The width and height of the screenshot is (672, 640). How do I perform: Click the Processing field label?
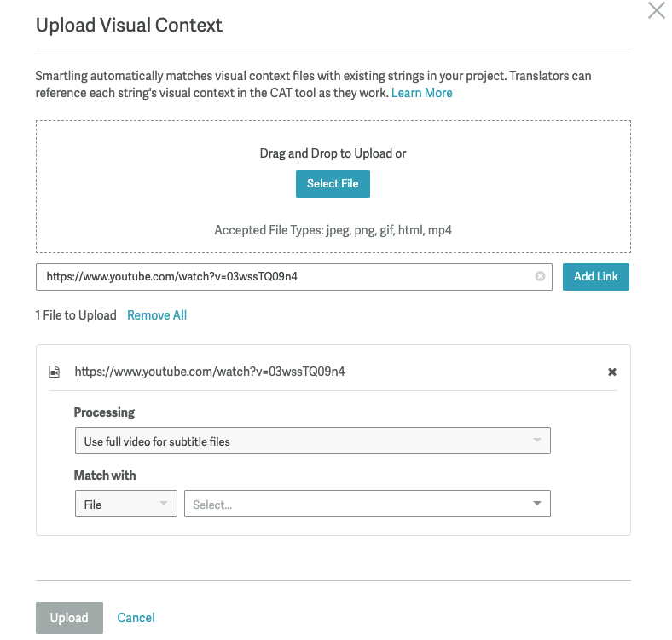pyautogui.click(x=104, y=412)
